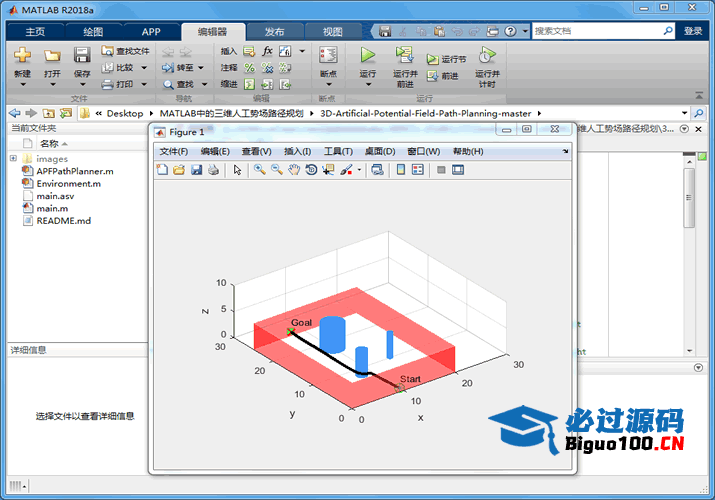The width and height of the screenshot is (715, 500).
Task: Click the Figure print icon
Action: (x=213, y=170)
